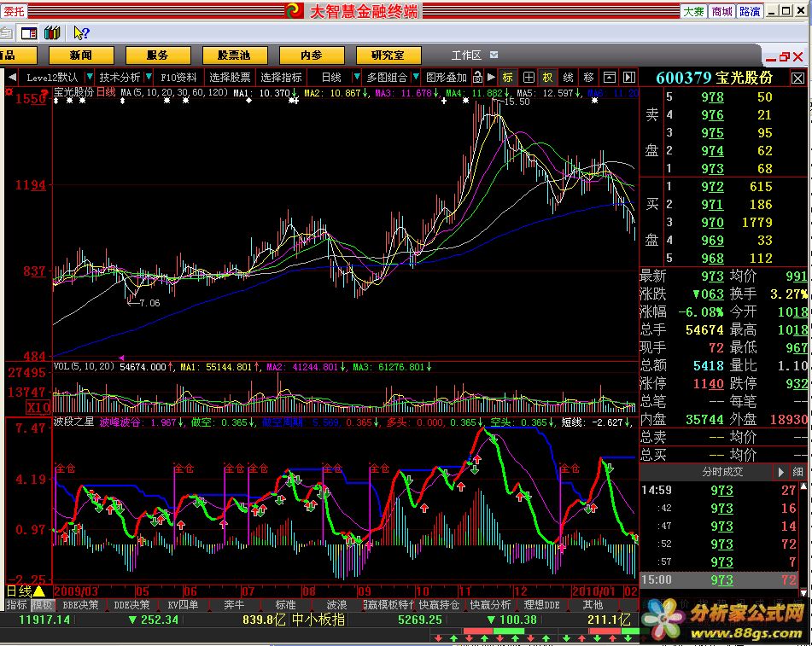Activate the help cursor question icon
Image resolution: width=812 pixels, height=646 pixels.
(81, 33)
